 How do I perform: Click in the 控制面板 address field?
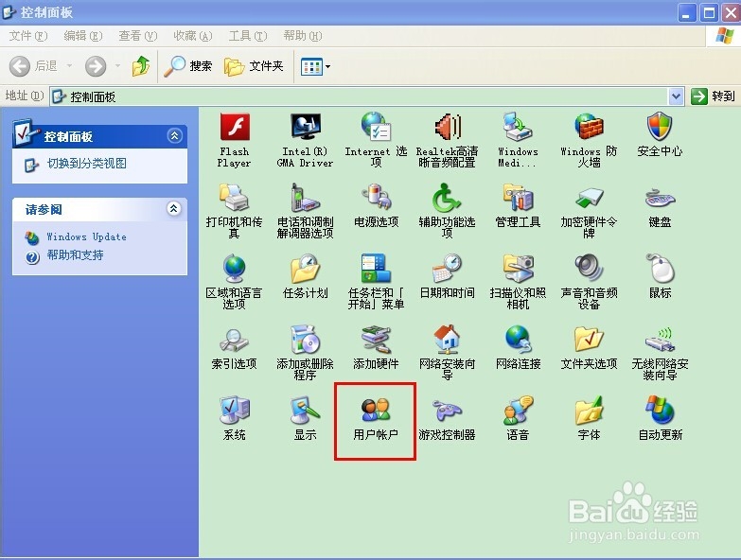click(361, 96)
